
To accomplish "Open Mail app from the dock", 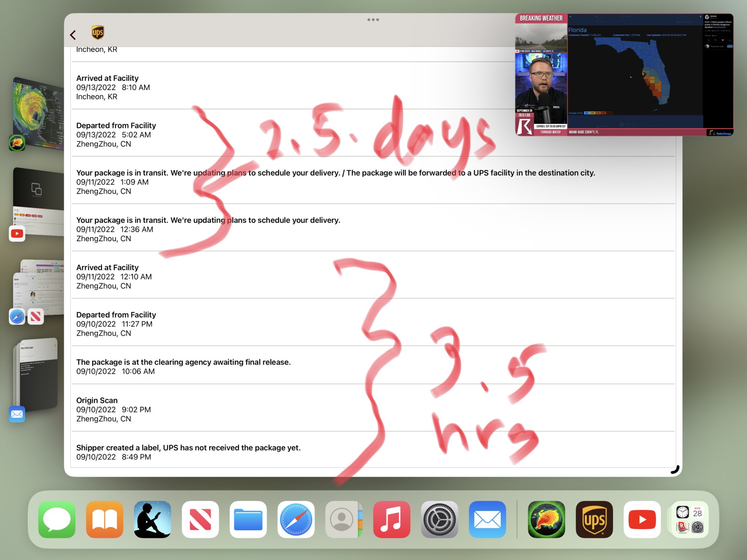I will click(x=487, y=519).
